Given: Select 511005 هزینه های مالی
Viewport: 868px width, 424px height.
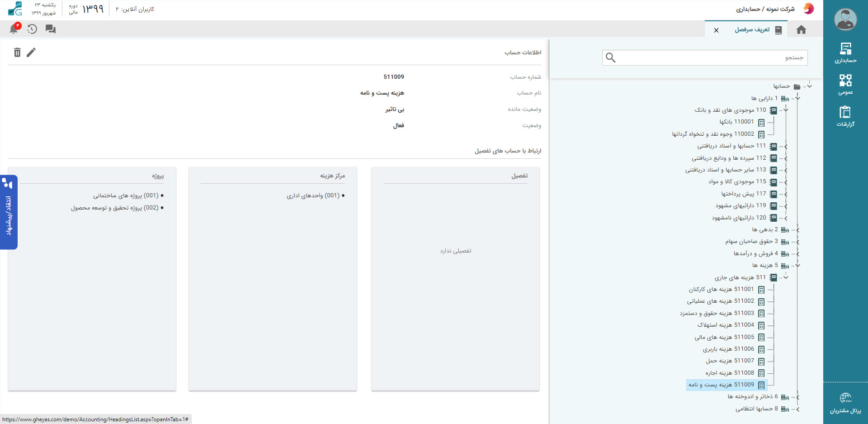Looking at the screenshot, I should pyautogui.click(x=724, y=337).
